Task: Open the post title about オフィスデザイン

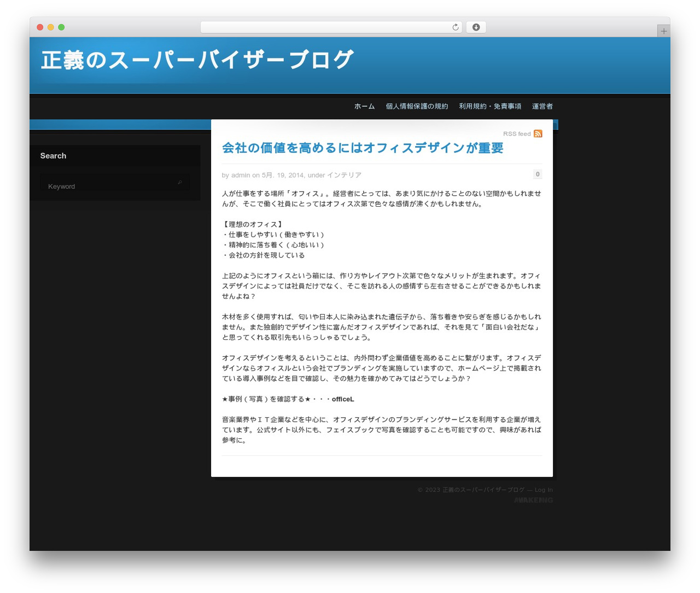Action: click(x=363, y=148)
